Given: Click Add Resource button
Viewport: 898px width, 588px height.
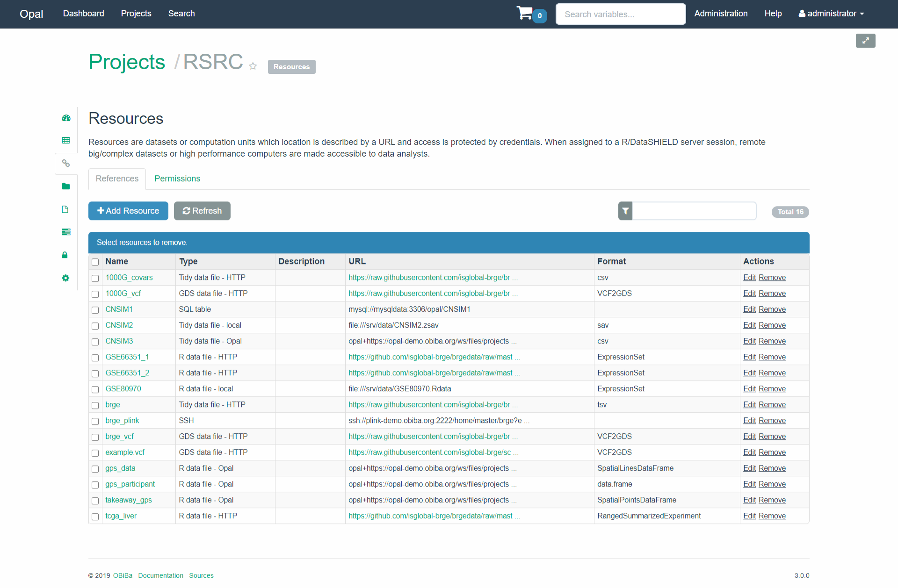Looking at the screenshot, I should click(128, 211).
